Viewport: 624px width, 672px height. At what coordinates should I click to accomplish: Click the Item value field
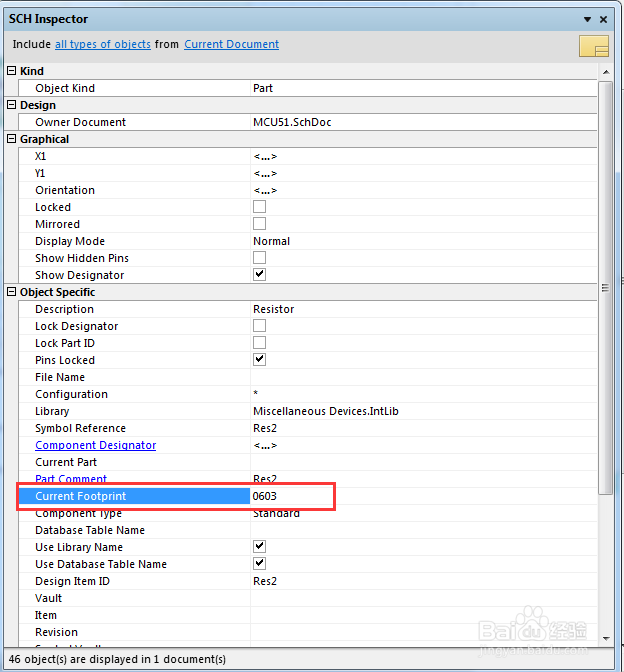click(423, 615)
